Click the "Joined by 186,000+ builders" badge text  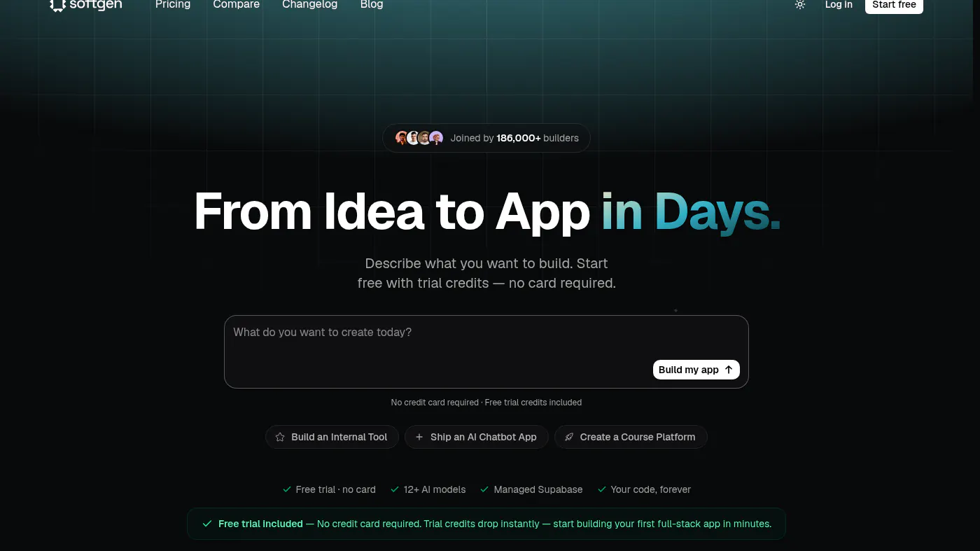[x=514, y=138]
